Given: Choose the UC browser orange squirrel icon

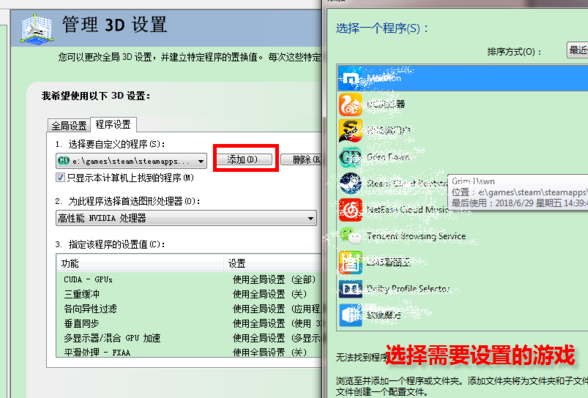Looking at the screenshot, I should [x=351, y=104].
